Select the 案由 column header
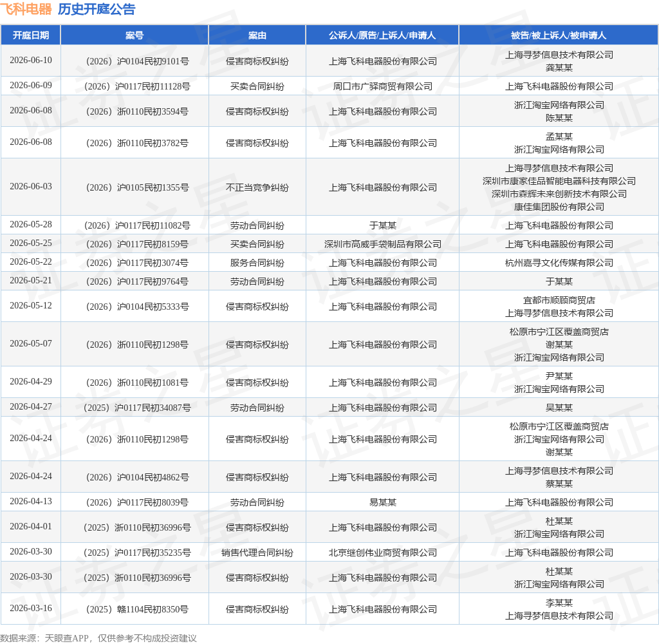 pos(257,35)
